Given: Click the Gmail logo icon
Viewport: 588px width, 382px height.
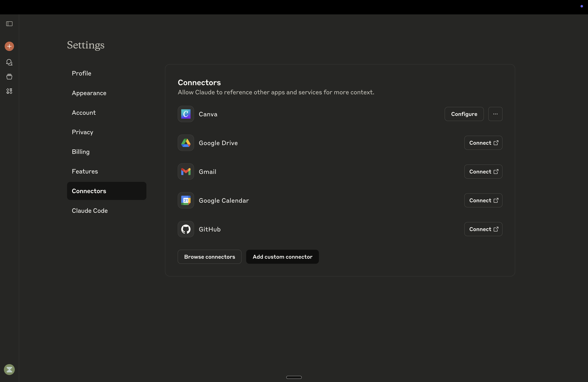Looking at the screenshot, I should (x=186, y=172).
